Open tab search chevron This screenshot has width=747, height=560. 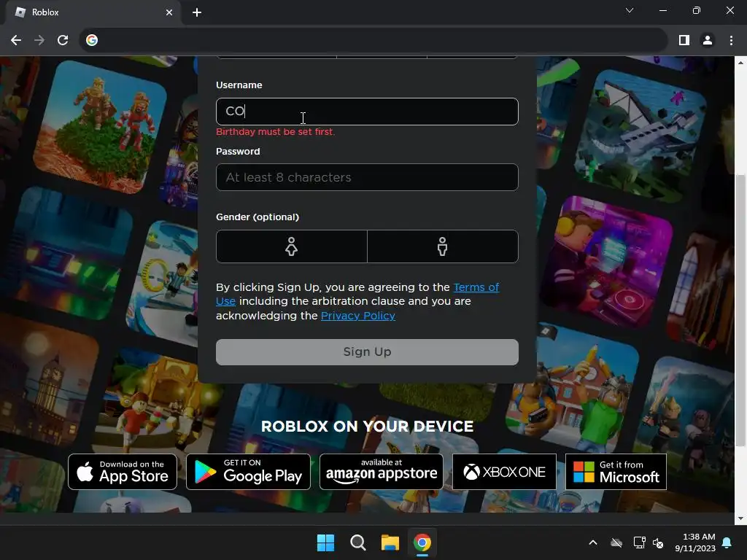click(630, 10)
